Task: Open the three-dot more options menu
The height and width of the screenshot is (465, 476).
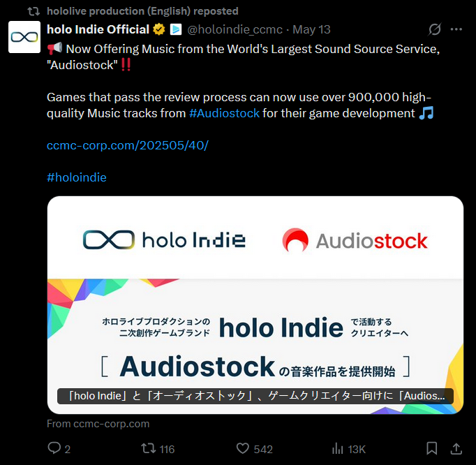Action: coord(456,29)
